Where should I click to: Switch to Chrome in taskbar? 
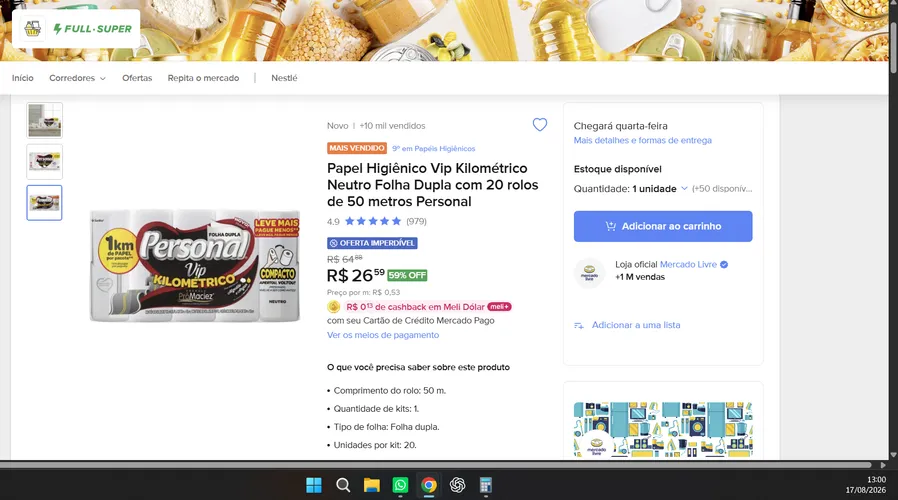tap(428, 485)
